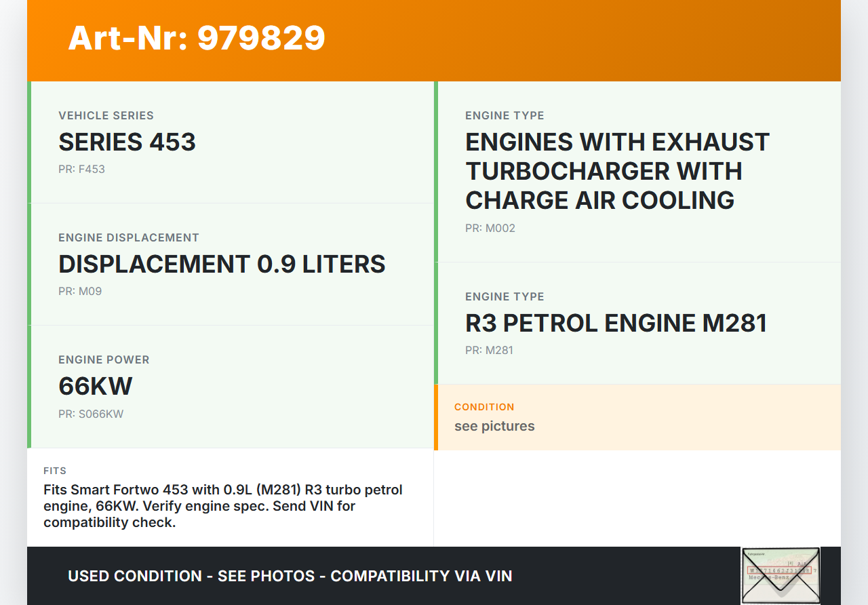Screen dimensions: 868x605
Task: Click the Smart Fortwo 453 fitment description
Action: click(223, 506)
